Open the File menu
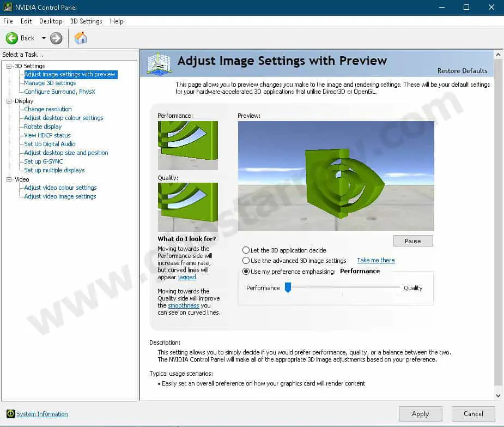The height and width of the screenshot is (427, 504). pos(8,21)
